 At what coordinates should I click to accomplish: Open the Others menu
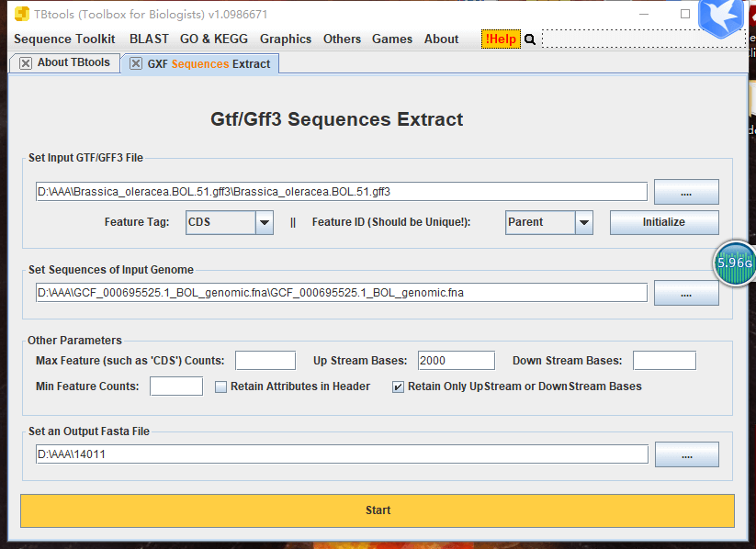pos(342,39)
